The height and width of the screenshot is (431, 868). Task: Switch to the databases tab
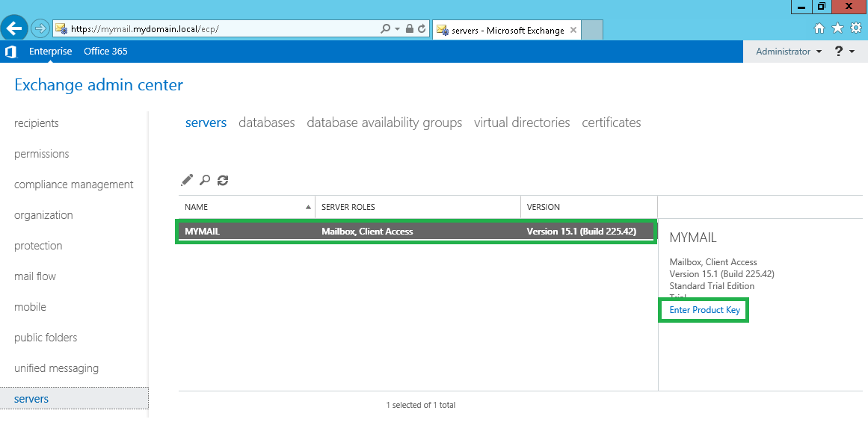pos(267,123)
